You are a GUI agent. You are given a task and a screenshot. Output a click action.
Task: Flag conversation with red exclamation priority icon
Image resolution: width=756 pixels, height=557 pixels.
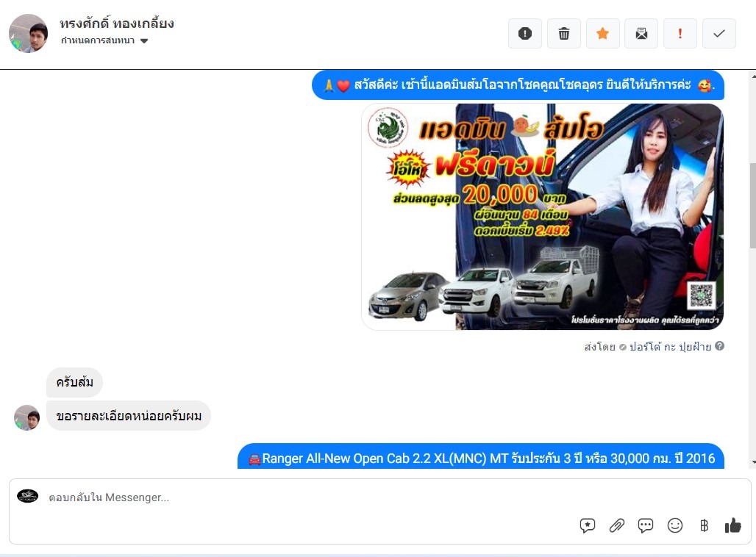(x=680, y=33)
